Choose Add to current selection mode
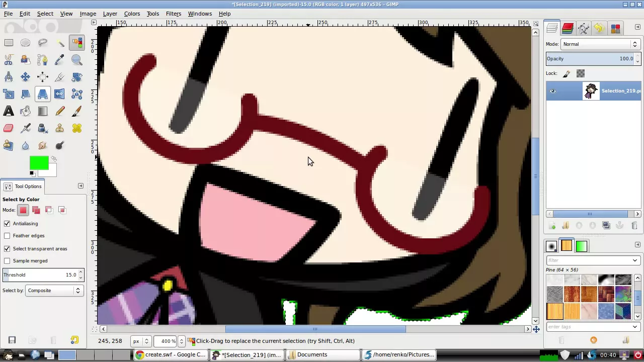 pyautogui.click(x=36, y=210)
